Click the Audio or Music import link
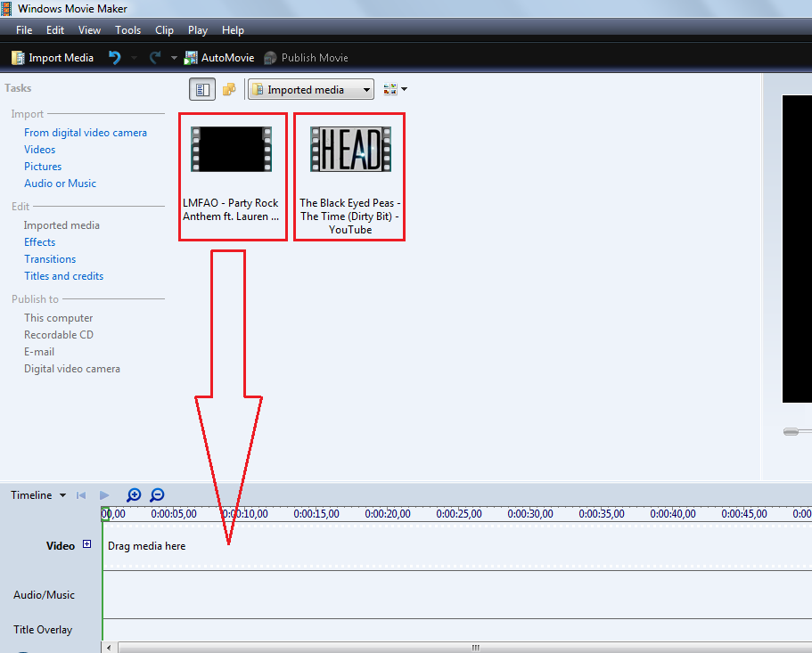This screenshot has width=812, height=653. coord(60,184)
